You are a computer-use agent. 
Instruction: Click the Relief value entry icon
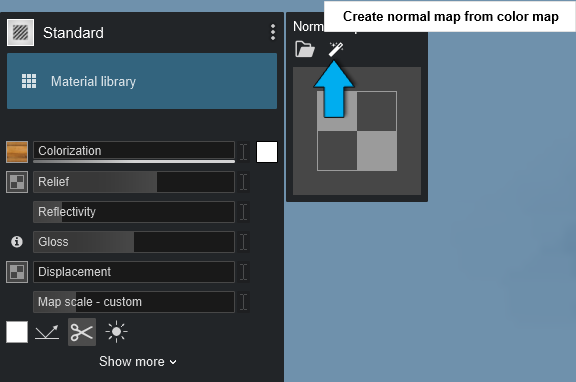[x=244, y=182]
